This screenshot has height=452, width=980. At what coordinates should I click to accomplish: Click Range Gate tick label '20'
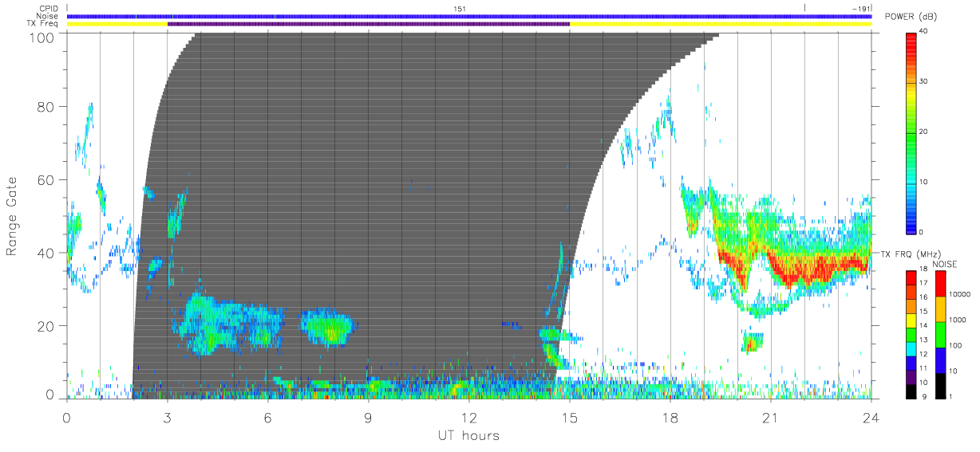(47, 326)
